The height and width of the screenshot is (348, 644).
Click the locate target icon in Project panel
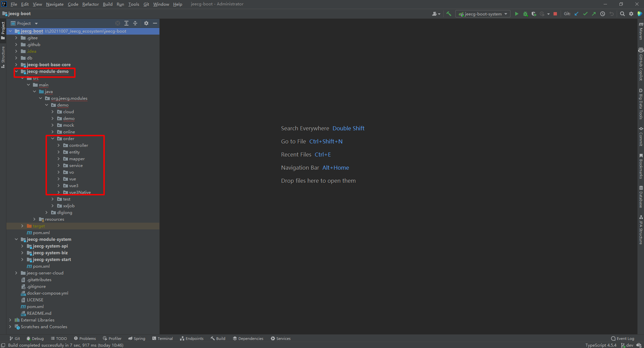(x=118, y=23)
